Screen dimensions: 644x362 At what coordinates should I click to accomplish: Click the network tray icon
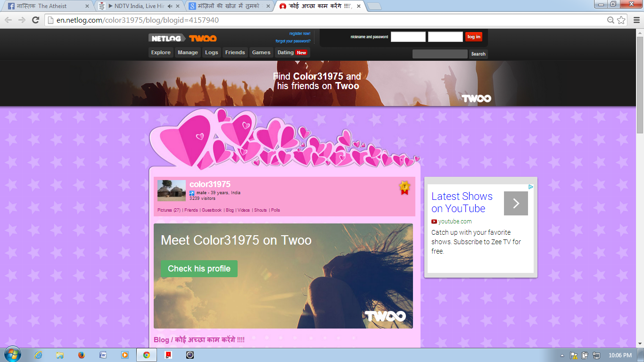(596, 355)
